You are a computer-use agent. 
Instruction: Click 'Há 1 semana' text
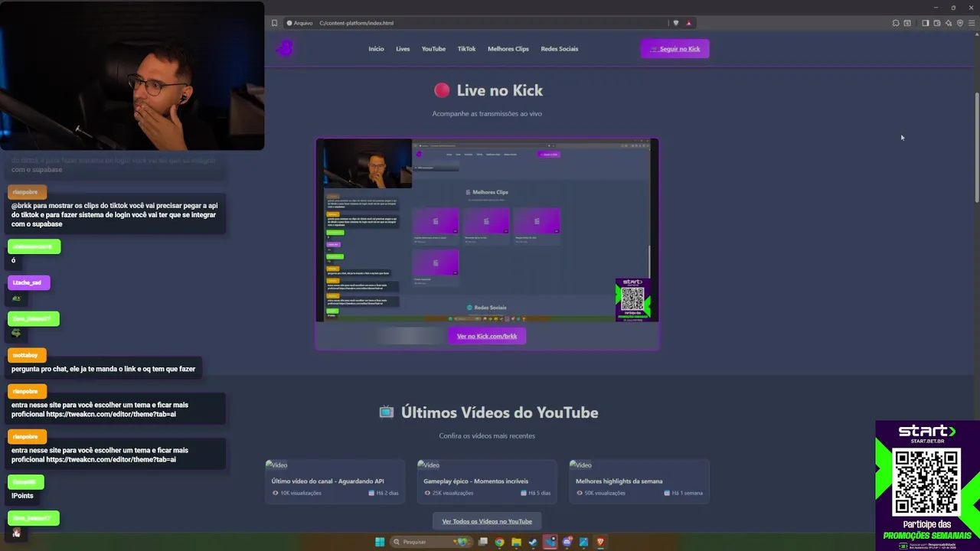687,493
